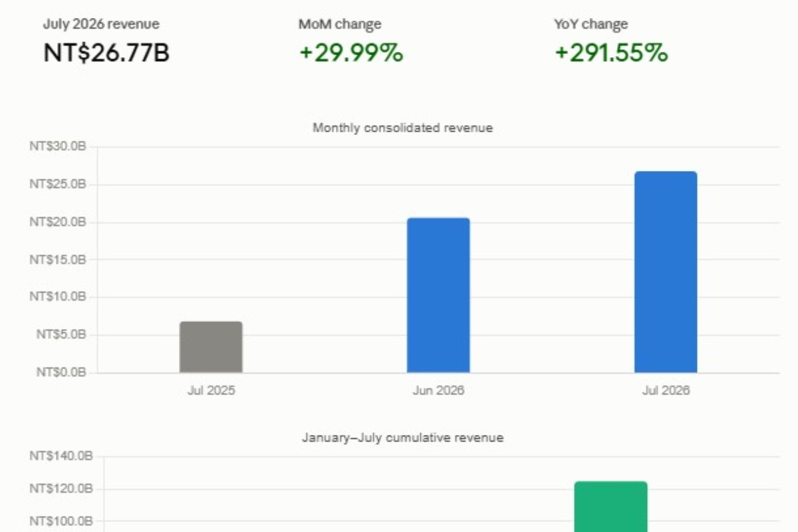Click the NT$0.0B axis tick label
798x532 pixels.
(x=61, y=372)
